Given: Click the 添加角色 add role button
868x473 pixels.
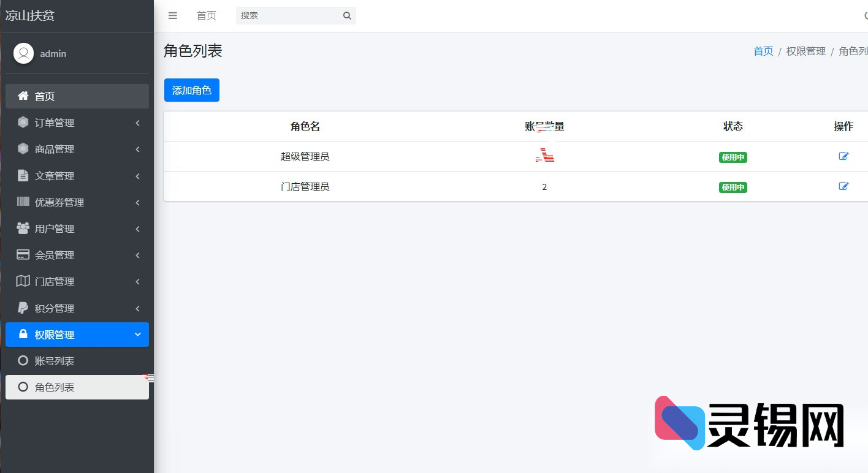Looking at the screenshot, I should [x=191, y=89].
